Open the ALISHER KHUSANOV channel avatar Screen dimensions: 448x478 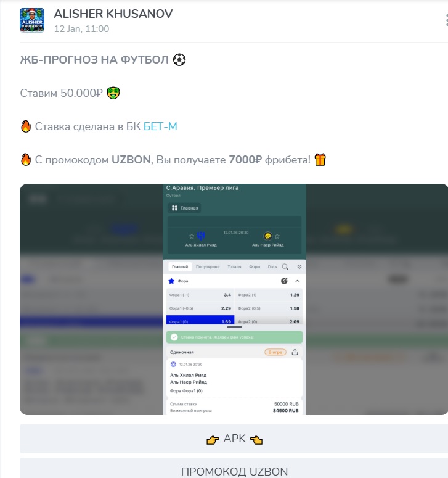pos(32,20)
